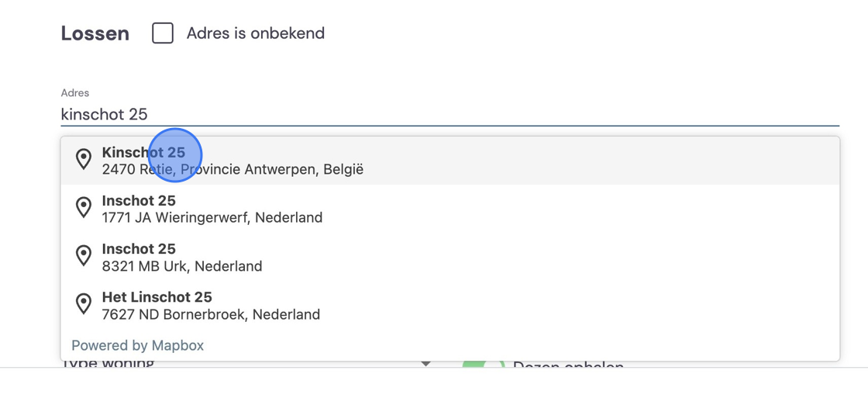Toggle the green 'Dozen ophalen' switch
The image size is (868, 398).
click(x=483, y=364)
